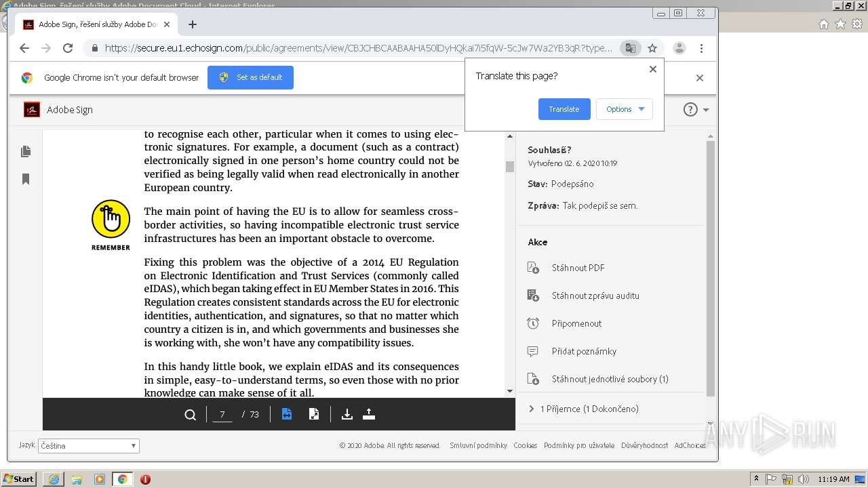Click the document scroll-down arrow
Screen dimensions: 868x488
[510, 391]
